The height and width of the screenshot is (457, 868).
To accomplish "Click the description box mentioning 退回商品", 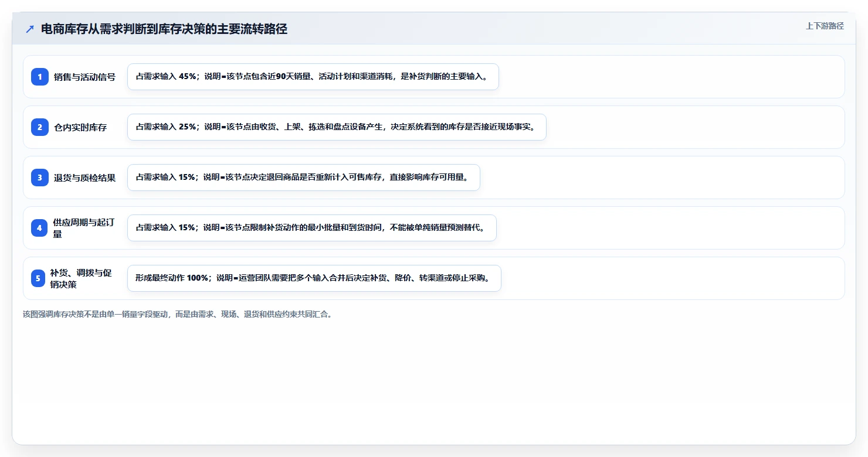I will (304, 178).
